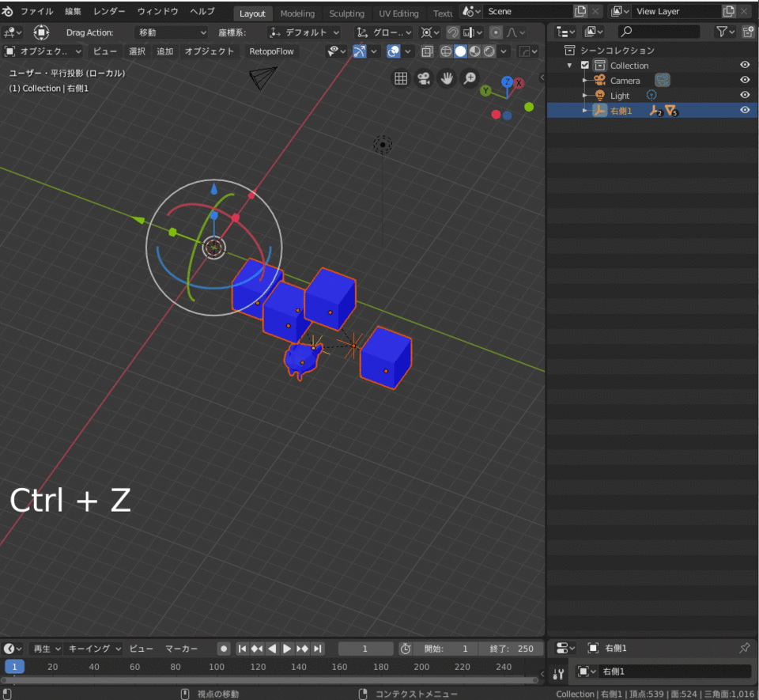The image size is (759, 700).
Task: Hide the Camera object with eye icon
Action: [744, 81]
